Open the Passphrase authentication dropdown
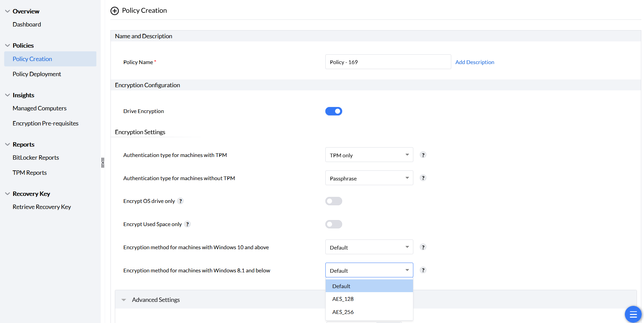This screenshot has height=323, width=644. (369, 178)
